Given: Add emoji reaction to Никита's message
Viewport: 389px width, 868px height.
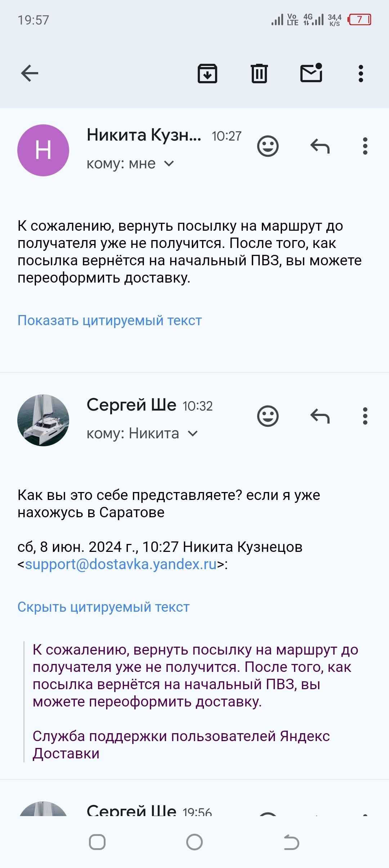Looking at the screenshot, I should (268, 146).
